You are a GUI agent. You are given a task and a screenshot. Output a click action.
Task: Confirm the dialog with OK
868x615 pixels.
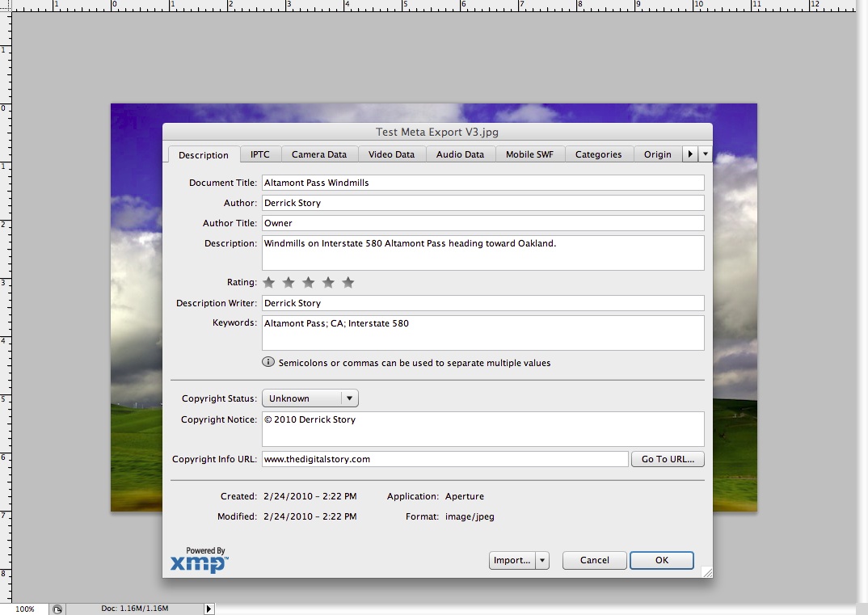(661, 560)
